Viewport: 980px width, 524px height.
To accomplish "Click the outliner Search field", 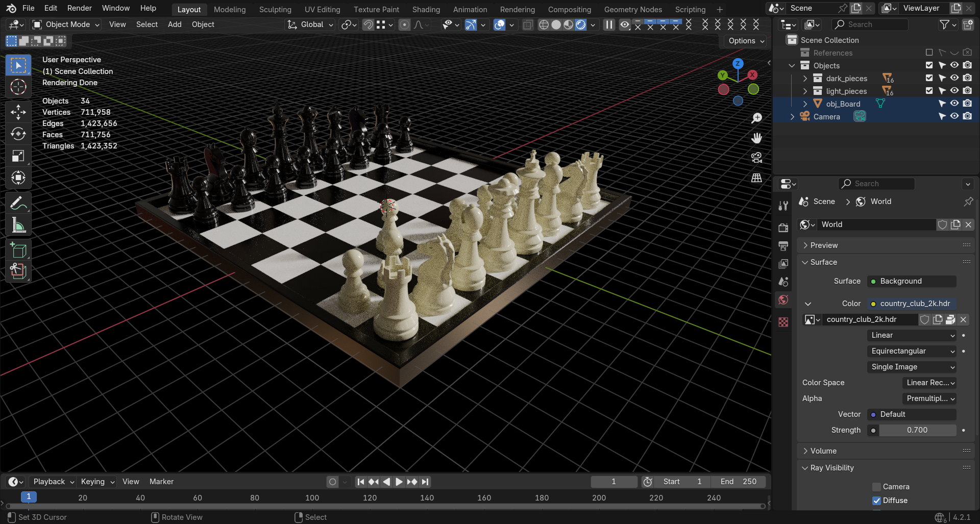I will [870, 24].
